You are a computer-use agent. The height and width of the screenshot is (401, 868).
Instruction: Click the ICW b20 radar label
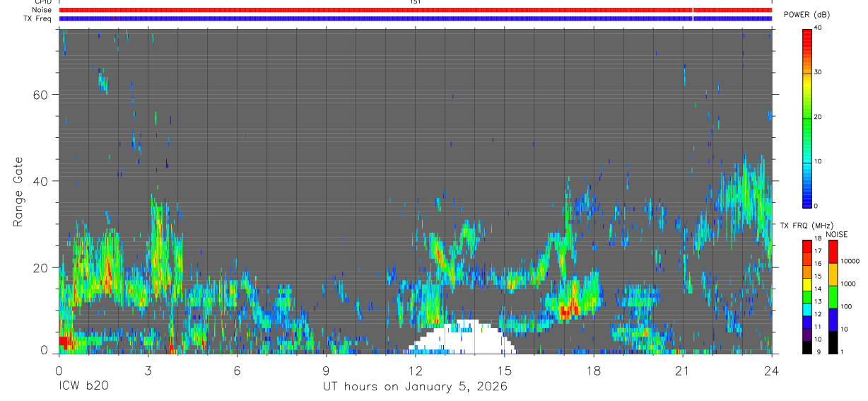83,386
